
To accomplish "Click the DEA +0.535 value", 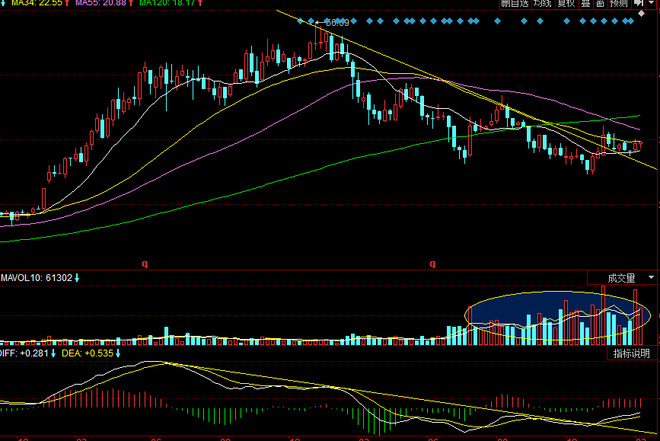I will pyautogui.click(x=90, y=353).
